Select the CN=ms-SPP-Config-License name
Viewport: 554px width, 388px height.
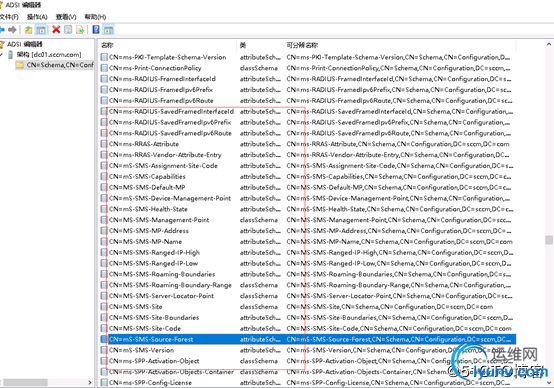(x=150, y=383)
